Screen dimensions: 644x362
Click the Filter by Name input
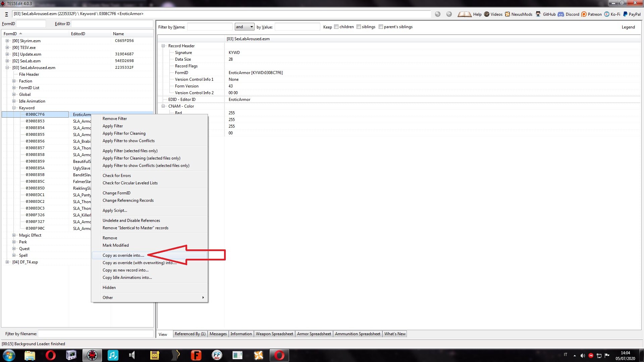click(x=210, y=27)
